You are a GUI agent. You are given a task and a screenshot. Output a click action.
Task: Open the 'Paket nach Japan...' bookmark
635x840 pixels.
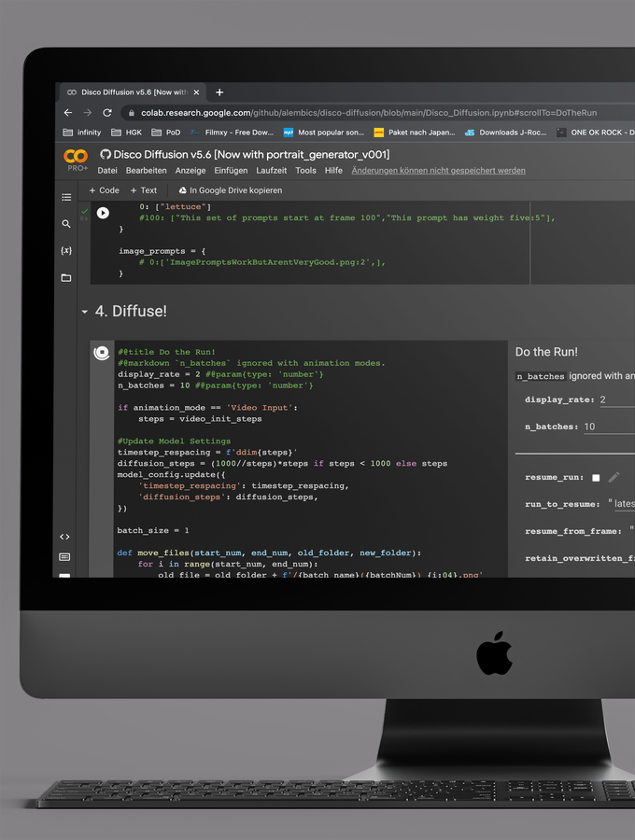(x=415, y=133)
